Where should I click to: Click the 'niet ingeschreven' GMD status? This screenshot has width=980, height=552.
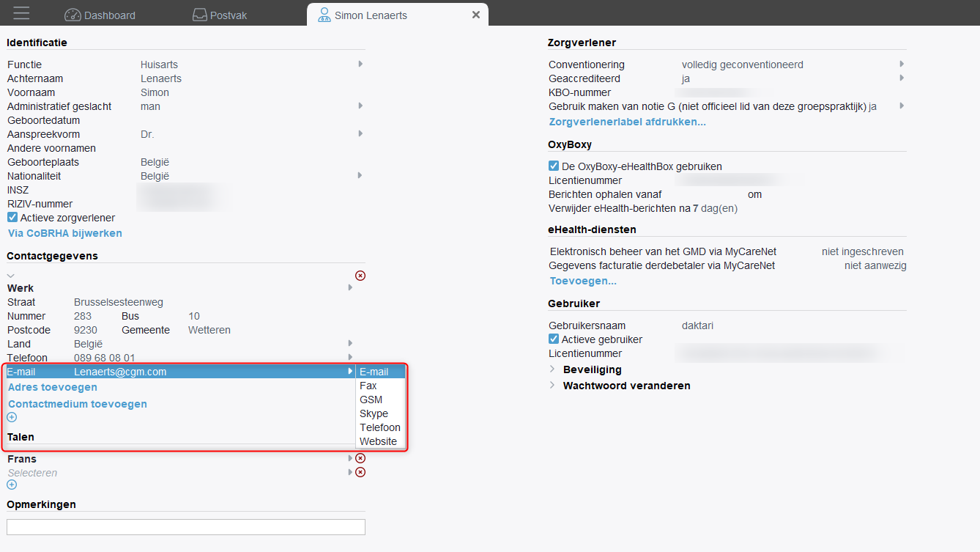point(862,251)
